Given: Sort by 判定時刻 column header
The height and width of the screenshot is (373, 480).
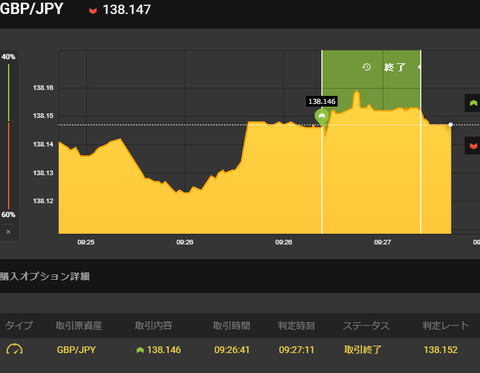Looking at the screenshot, I should click(296, 325).
